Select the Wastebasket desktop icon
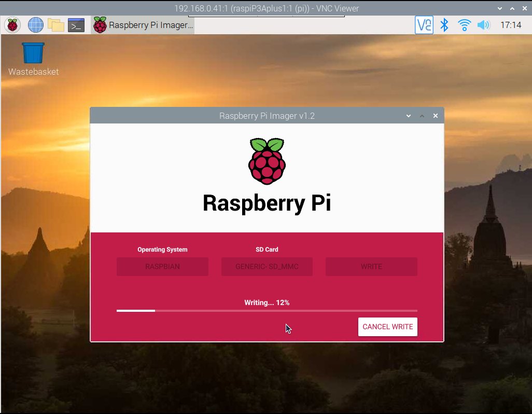This screenshot has width=532, height=414. 33,59
